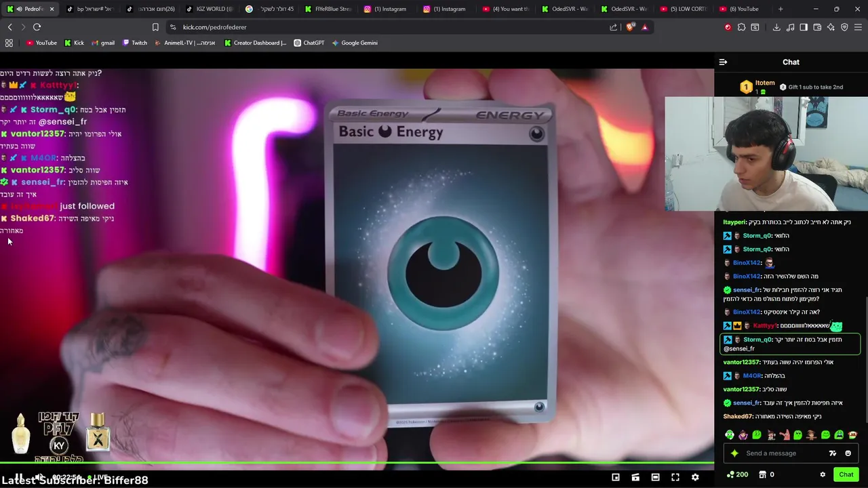
Task: Open Brave Rewards triangle icon
Action: (644, 27)
